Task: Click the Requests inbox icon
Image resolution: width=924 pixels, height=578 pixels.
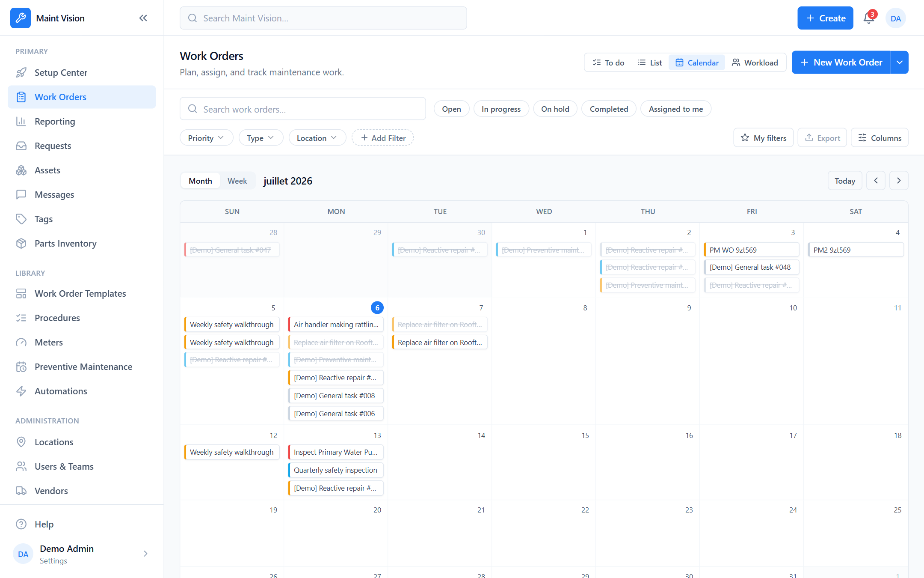Action: (21, 146)
